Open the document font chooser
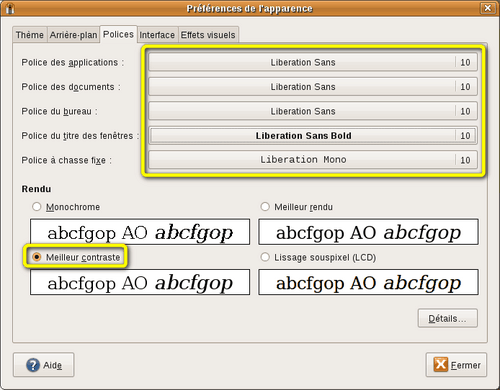This screenshot has height=390, width=500. click(313, 86)
